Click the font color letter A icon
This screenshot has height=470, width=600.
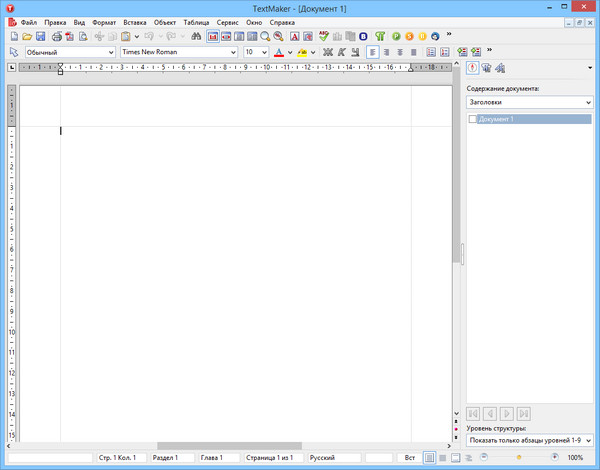[278, 52]
